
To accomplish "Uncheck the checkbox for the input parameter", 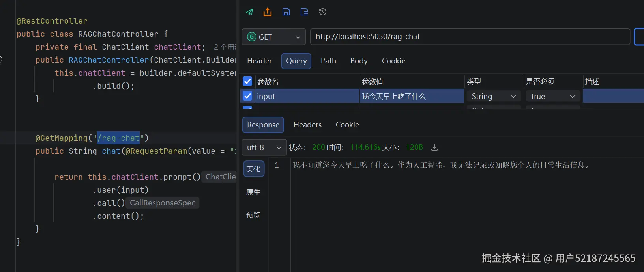I will (x=247, y=96).
